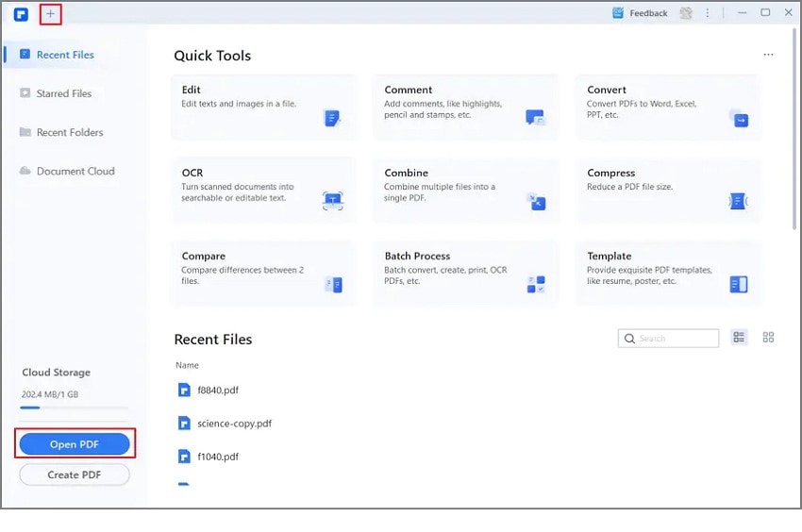Click the Combine quick tool title

(x=406, y=173)
